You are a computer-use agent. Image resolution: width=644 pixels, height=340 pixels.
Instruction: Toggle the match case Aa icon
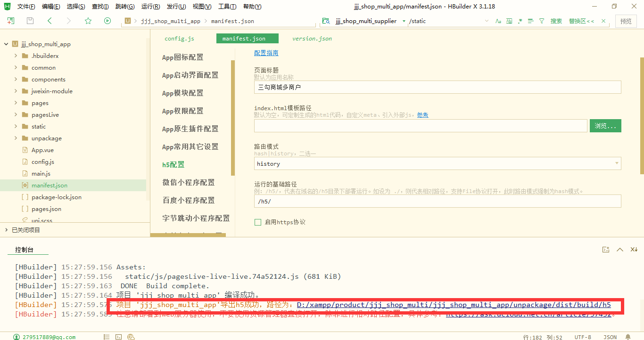point(499,21)
